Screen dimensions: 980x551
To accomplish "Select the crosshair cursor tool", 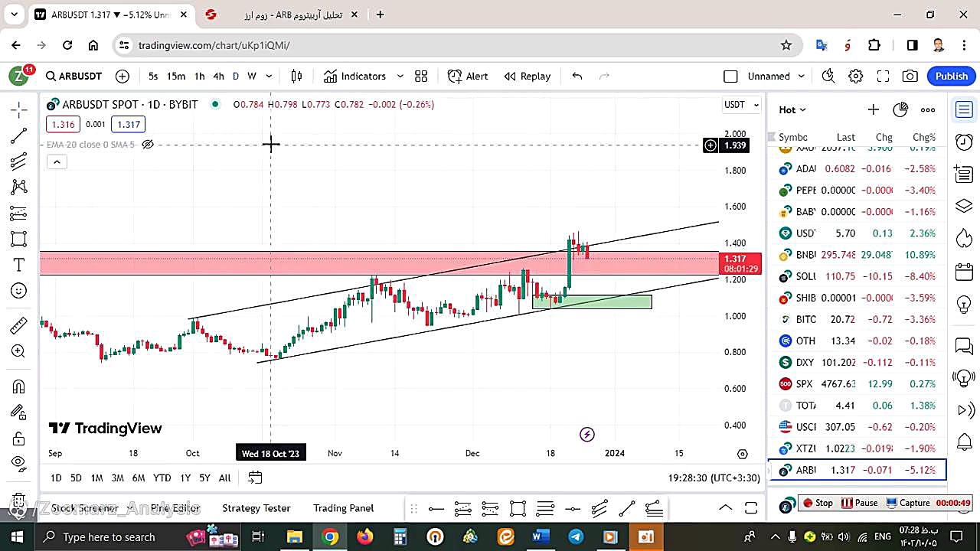I will tap(19, 110).
